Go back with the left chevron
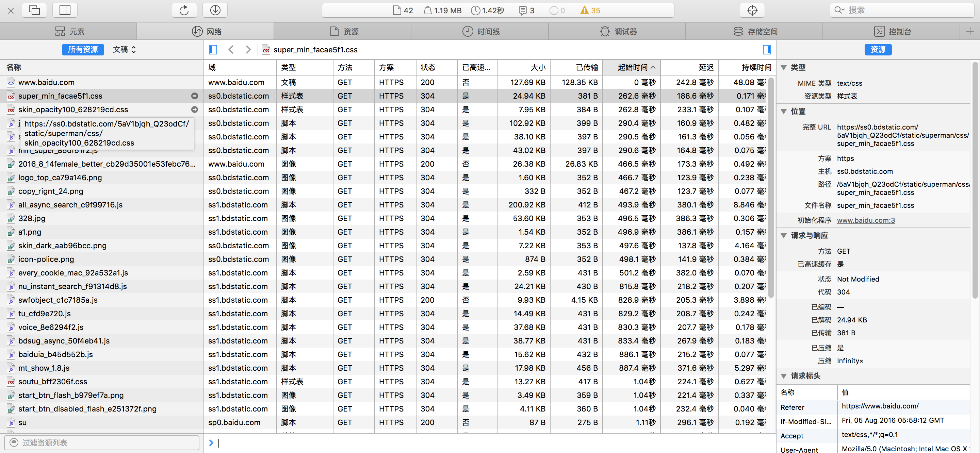Viewport: 980px width, 453px height. pos(231,49)
